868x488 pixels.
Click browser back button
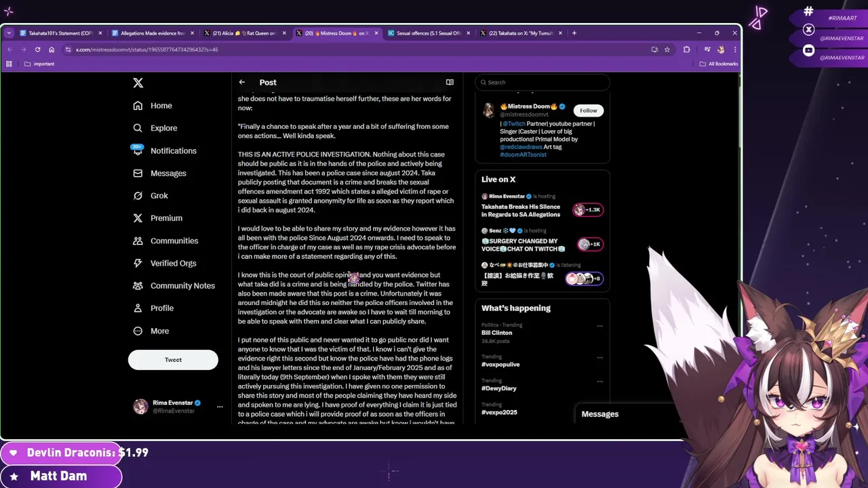coord(9,49)
